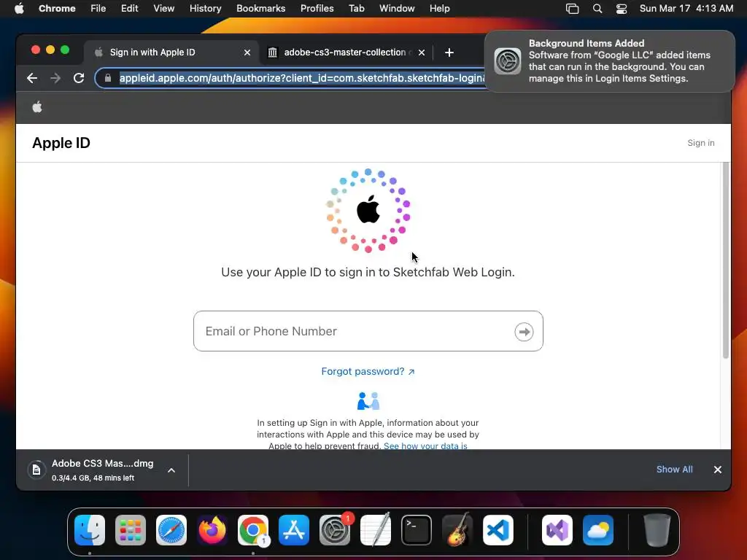Open the Window menu
This screenshot has height=560, width=747.
[397, 8]
